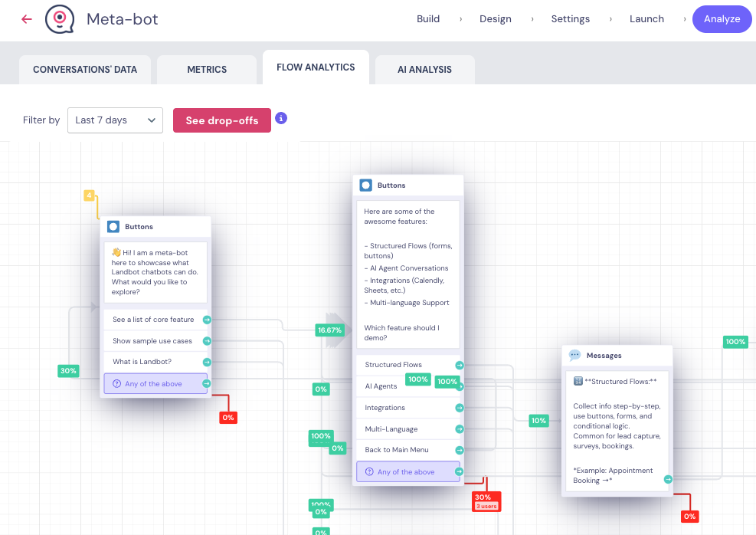
Task: Select What is Landbot? option
Action: [155, 362]
